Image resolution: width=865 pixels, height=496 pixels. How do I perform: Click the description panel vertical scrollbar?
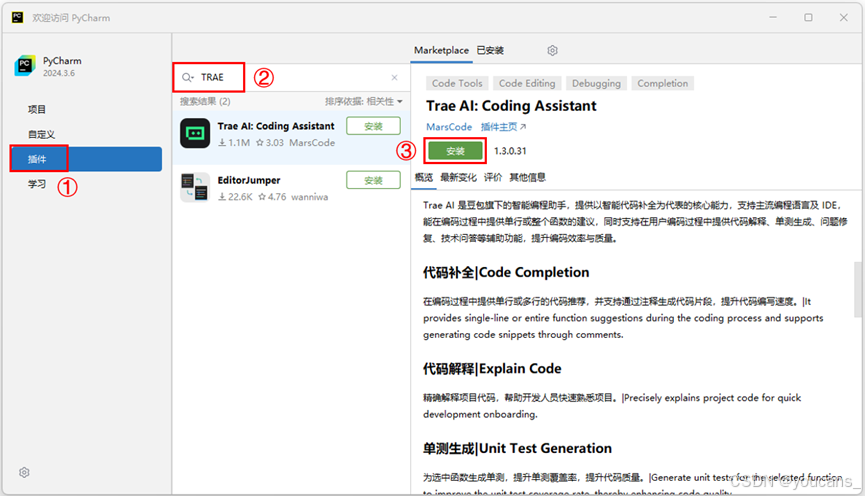pos(858,290)
